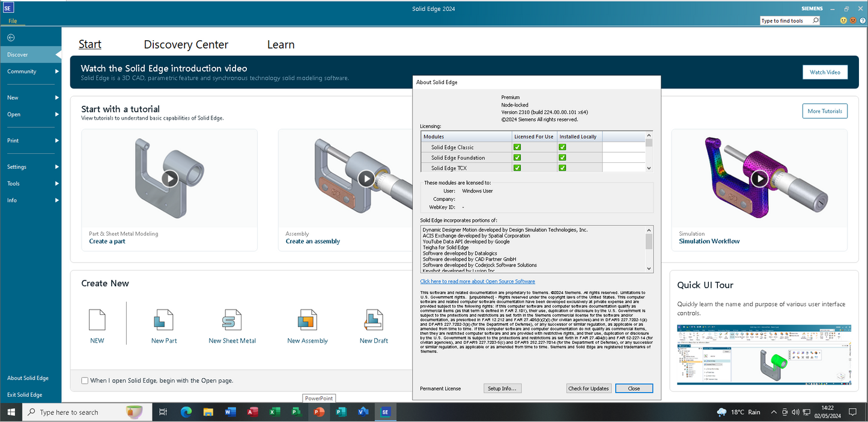Select the Solid Edge Foundation module row
This screenshot has height=422, width=868.
[x=533, y=157]
